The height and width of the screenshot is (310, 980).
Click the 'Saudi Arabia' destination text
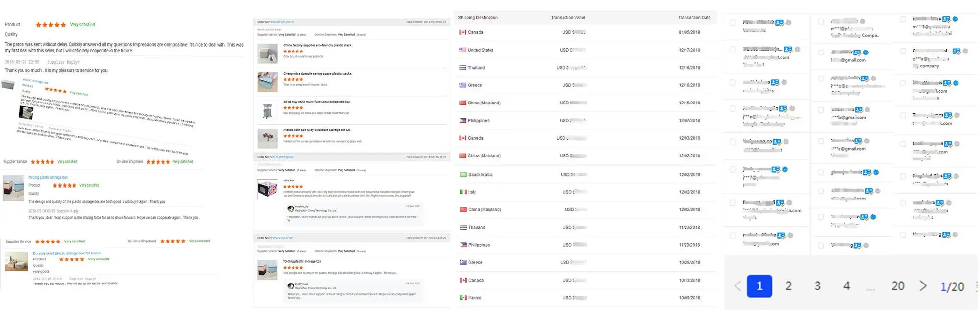pos(481,175)
